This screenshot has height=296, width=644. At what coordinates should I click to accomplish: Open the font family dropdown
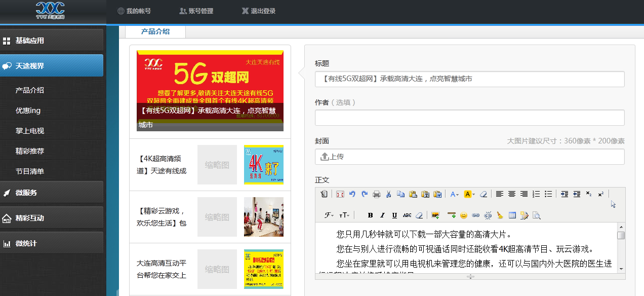[x=329, y=215]
